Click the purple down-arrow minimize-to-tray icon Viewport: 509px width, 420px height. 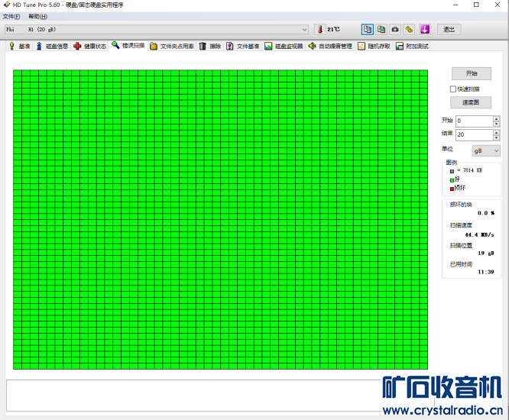click(425, 30)
